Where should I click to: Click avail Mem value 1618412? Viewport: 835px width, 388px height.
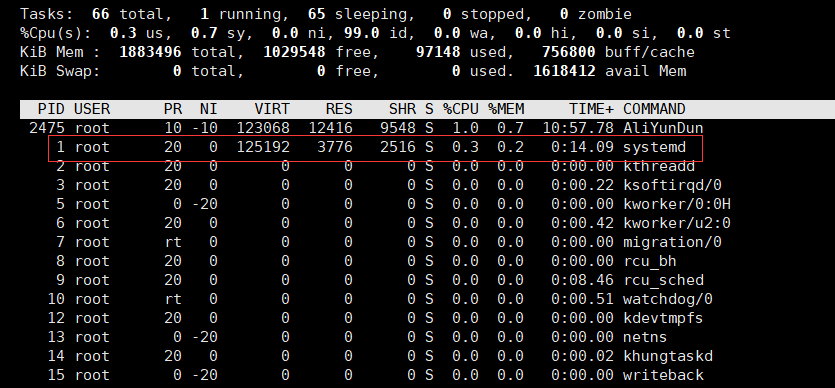coord(564,71)
